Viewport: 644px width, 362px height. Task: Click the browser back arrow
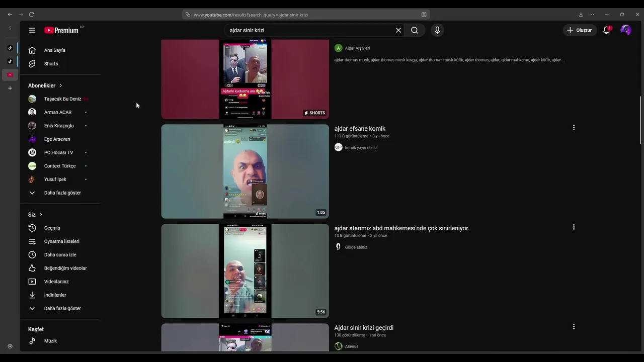point(10,15)
